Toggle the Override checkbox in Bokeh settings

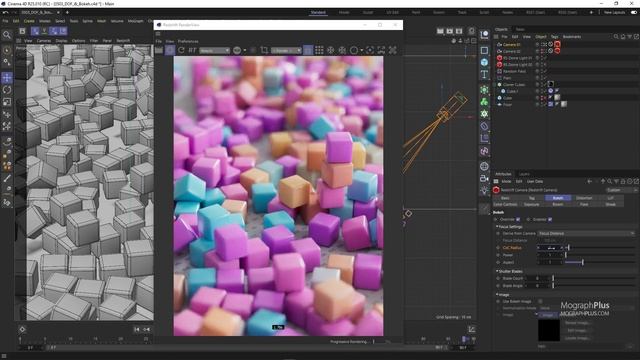518,220
